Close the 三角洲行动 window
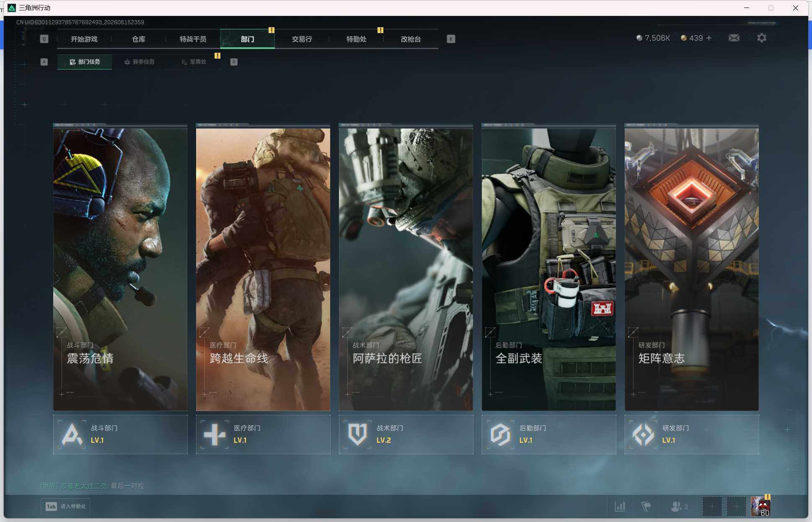 coord(796,8)
